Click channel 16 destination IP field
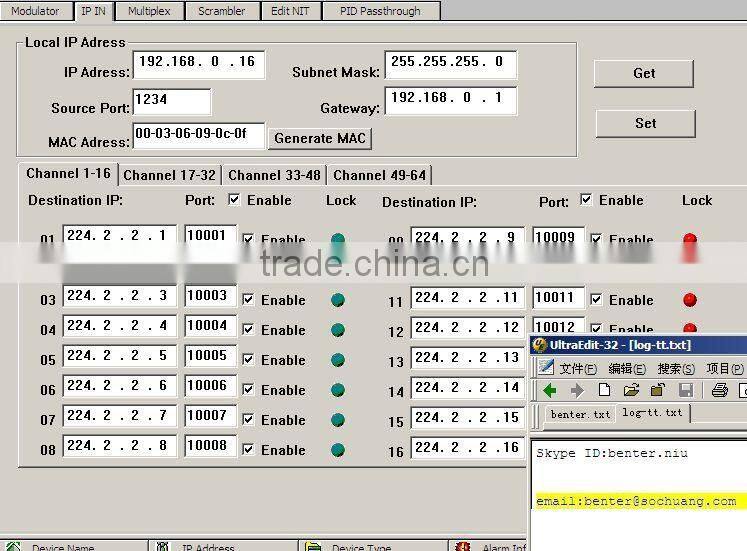 (467, 448)
